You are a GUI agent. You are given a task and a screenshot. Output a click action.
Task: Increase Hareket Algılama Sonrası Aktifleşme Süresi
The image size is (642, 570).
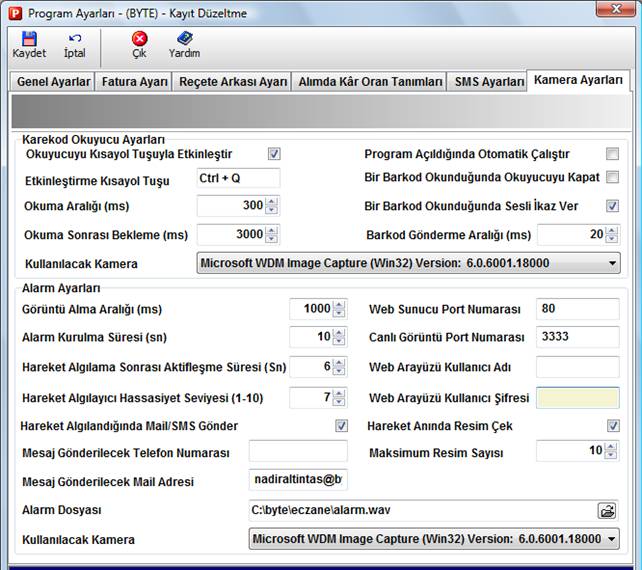coord(339,362)
